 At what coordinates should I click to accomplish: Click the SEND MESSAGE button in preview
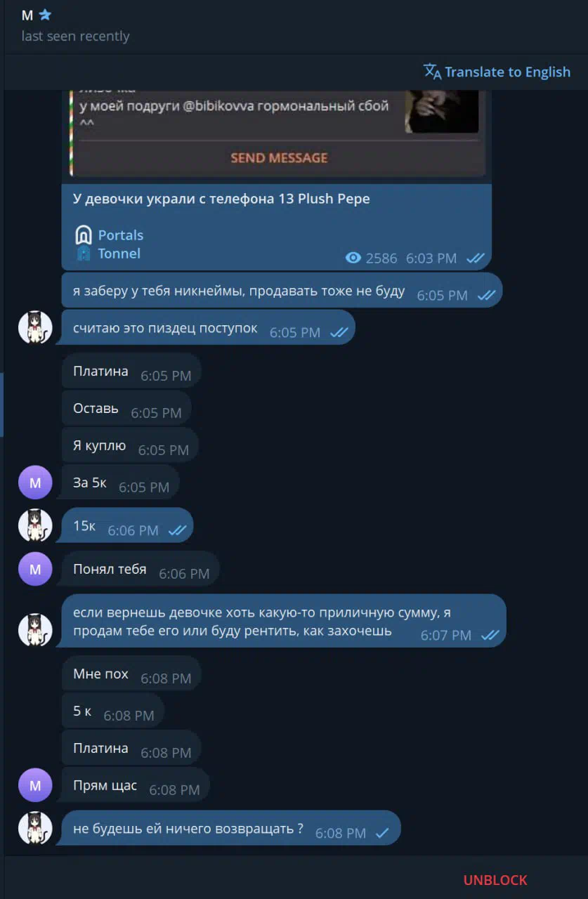pos(279,158)
